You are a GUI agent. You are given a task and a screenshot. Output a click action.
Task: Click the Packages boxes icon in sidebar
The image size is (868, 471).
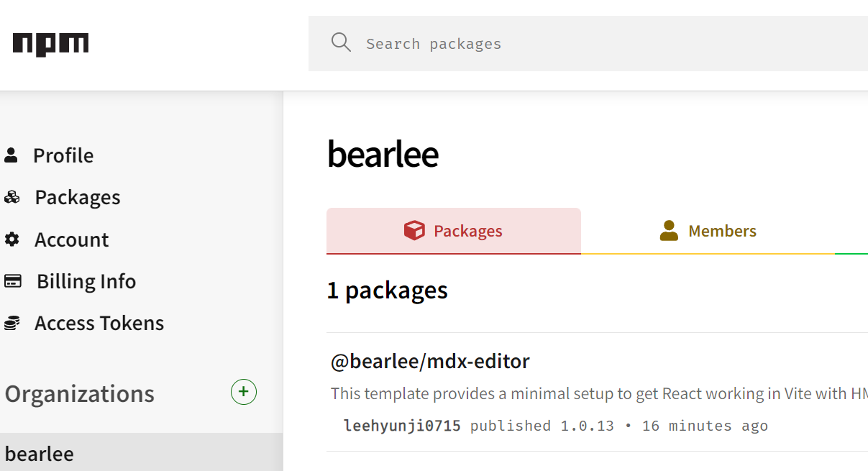tap(12, 197)
